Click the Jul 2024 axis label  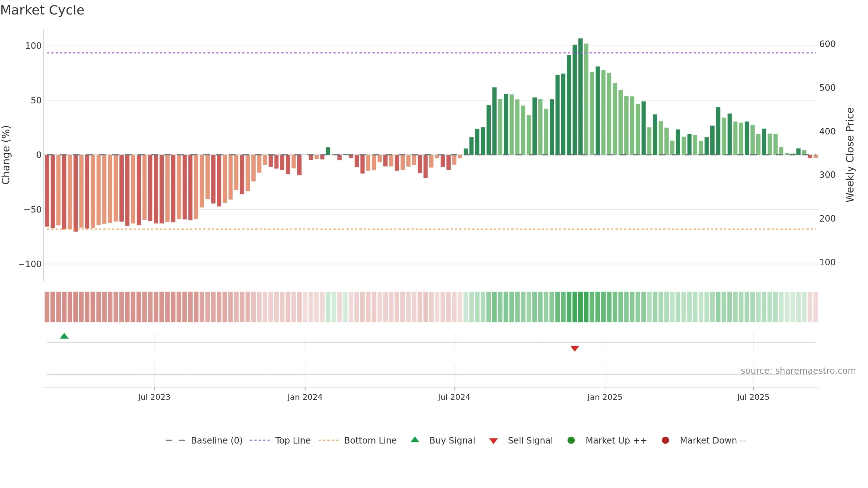coord(454,397)
